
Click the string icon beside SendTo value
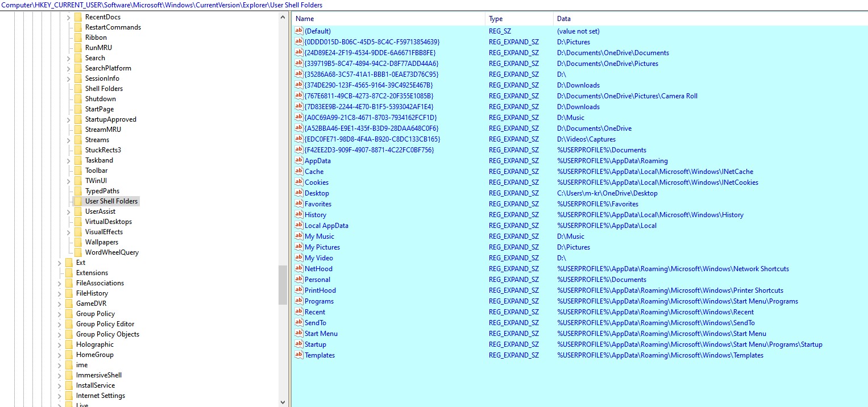[299, 323]
